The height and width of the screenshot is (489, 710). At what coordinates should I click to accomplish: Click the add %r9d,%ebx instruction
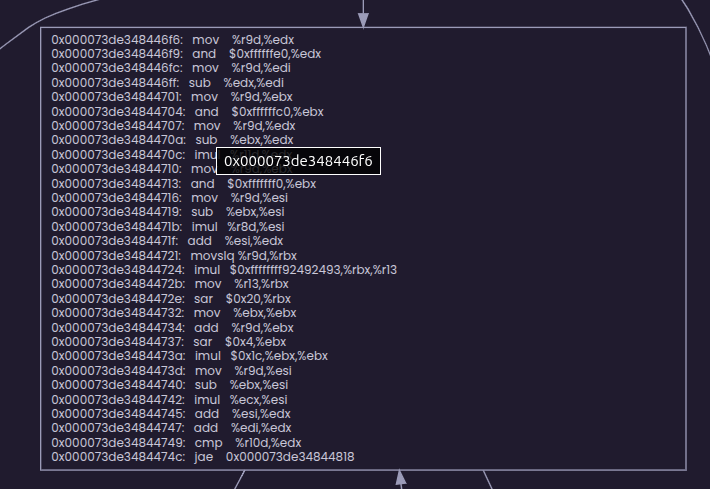[x=244, y=327]
